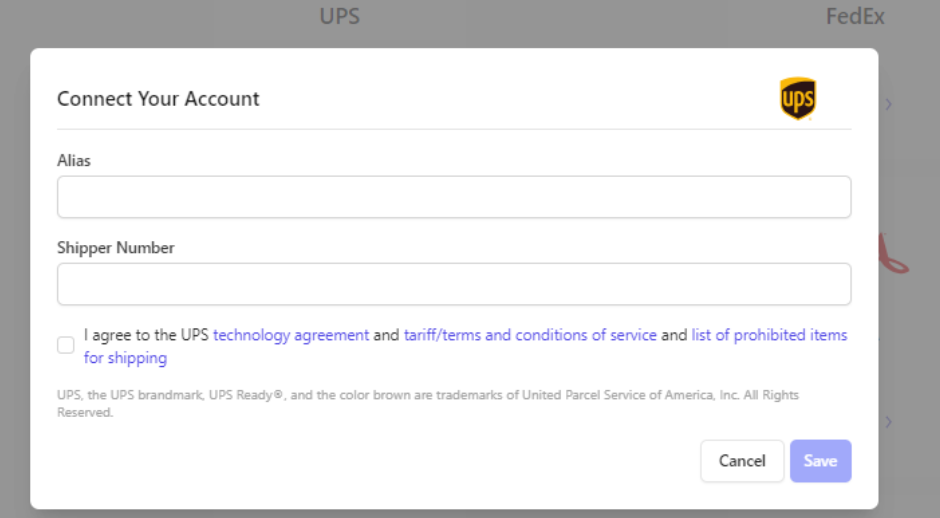Click the Connect Your Account title

point(158,98)
